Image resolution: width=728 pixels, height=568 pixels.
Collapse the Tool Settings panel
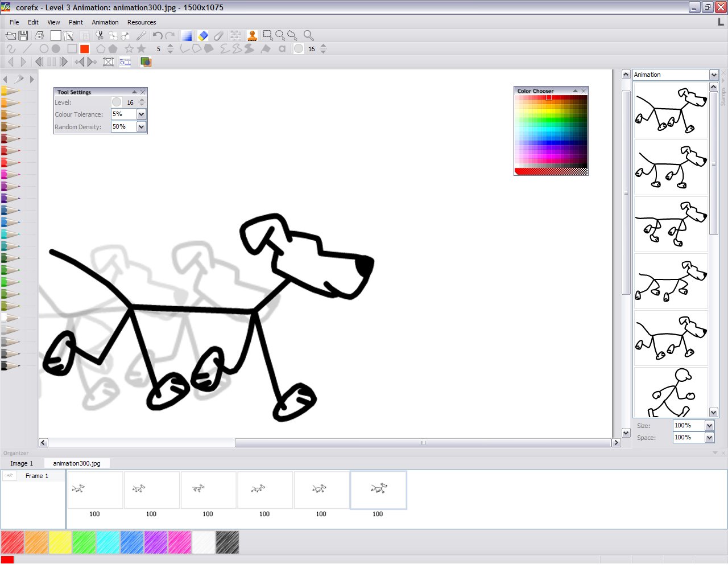134,92
